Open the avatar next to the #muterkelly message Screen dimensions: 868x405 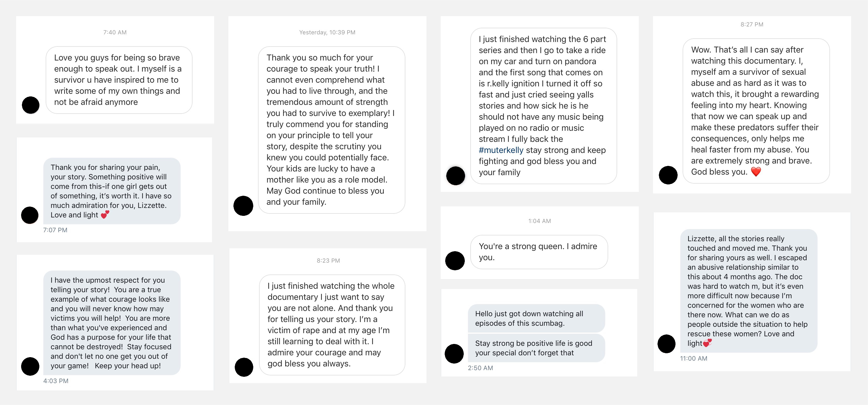(455, 176)
